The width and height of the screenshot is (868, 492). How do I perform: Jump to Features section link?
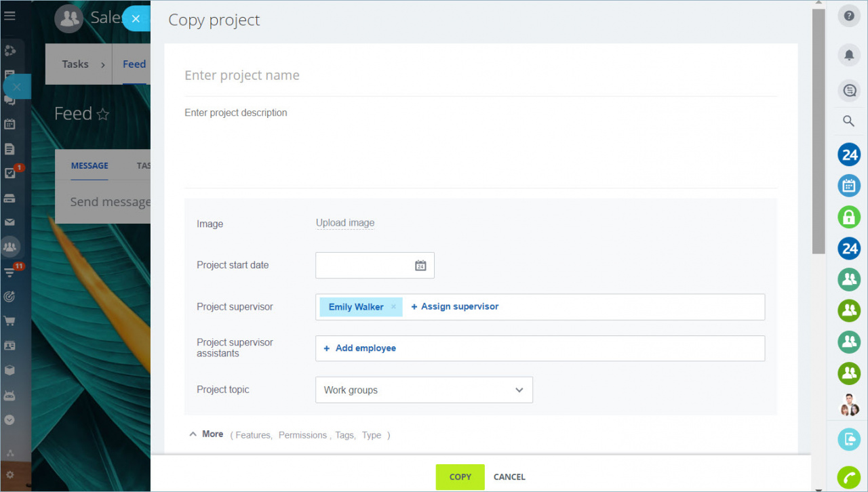coord(253,435)
